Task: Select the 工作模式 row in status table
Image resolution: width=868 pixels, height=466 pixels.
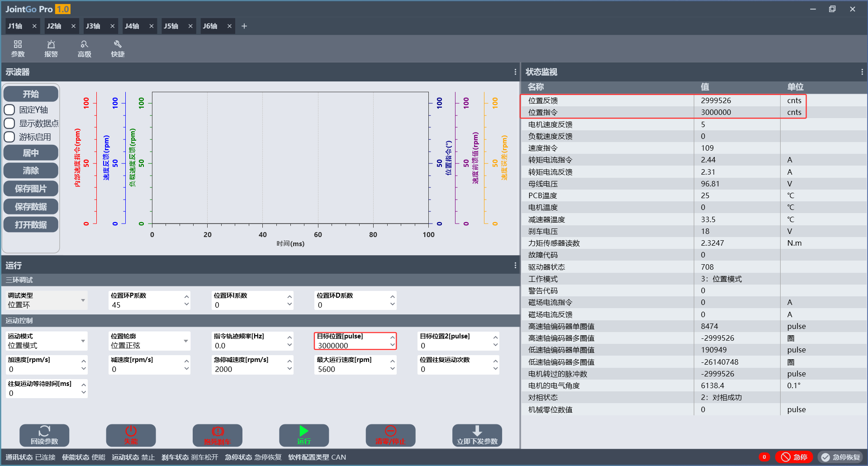Action: 694,279
